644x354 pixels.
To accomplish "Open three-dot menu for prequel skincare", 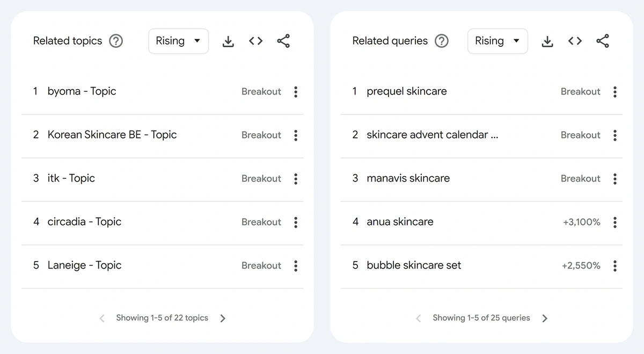I will [x=615, y=92].
